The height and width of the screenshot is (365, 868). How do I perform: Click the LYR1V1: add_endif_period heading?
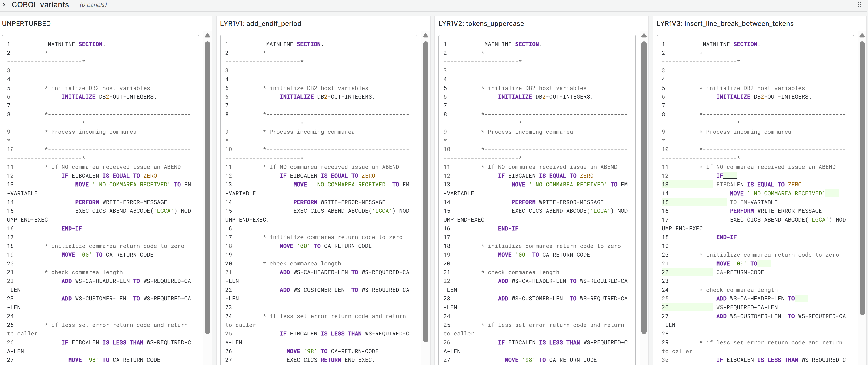coord(260,23)
